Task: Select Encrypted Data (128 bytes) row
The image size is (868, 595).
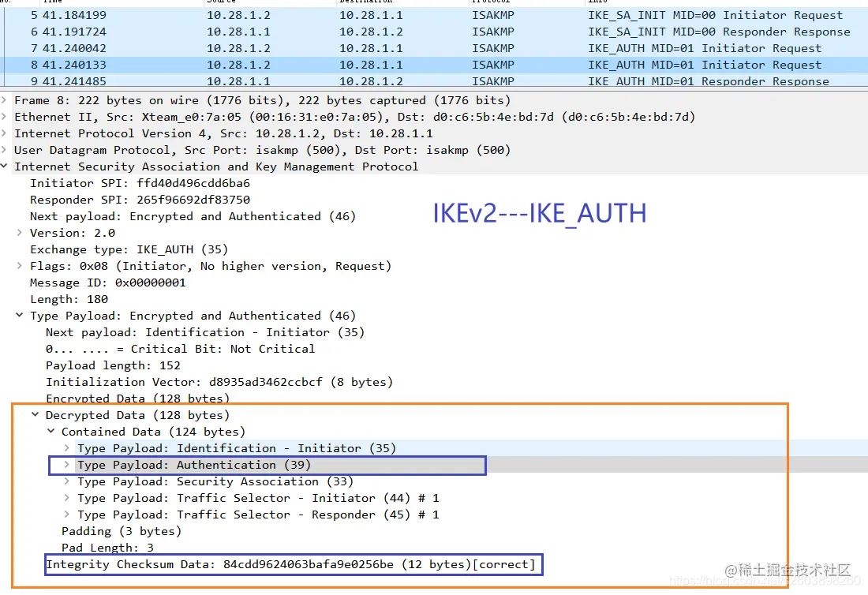Action: pos(137,398)
